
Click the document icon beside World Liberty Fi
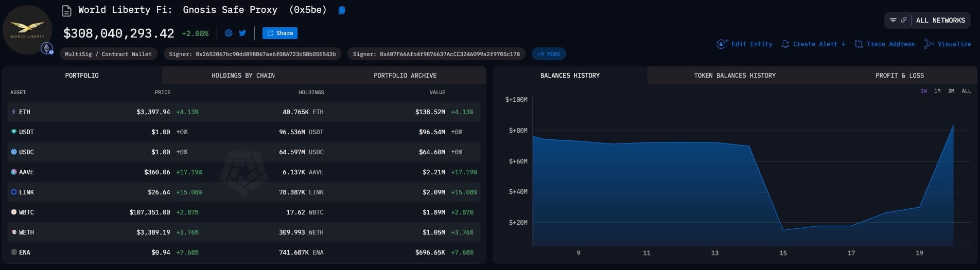click(66, 10)
